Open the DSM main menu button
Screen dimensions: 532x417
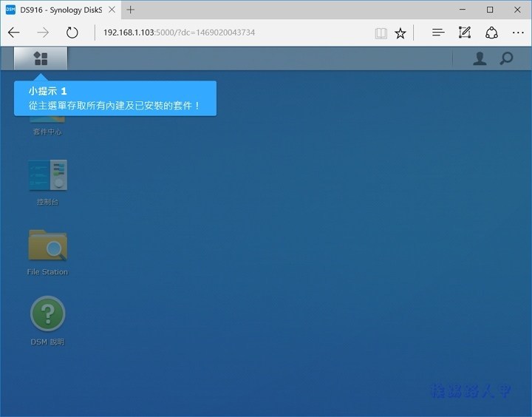tap(41, 58)
